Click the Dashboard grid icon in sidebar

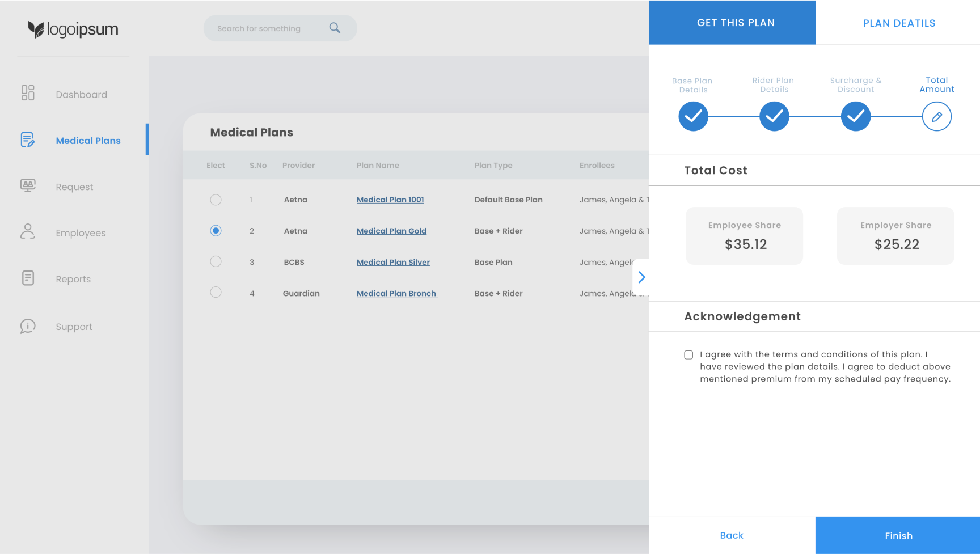(28, 93)
